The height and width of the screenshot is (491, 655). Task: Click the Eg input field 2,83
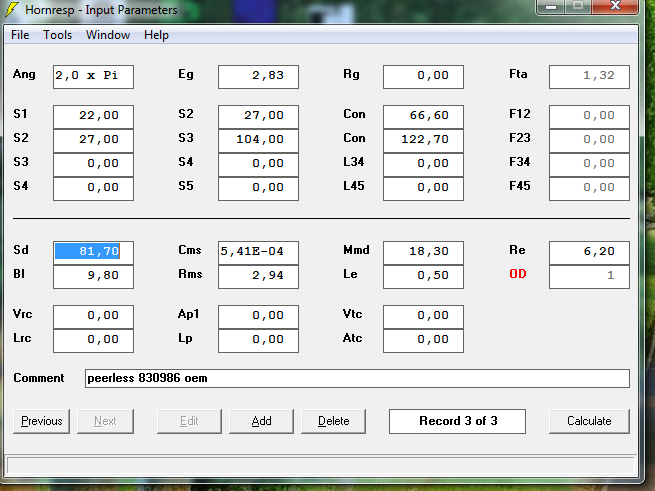(x=258, y=76)
